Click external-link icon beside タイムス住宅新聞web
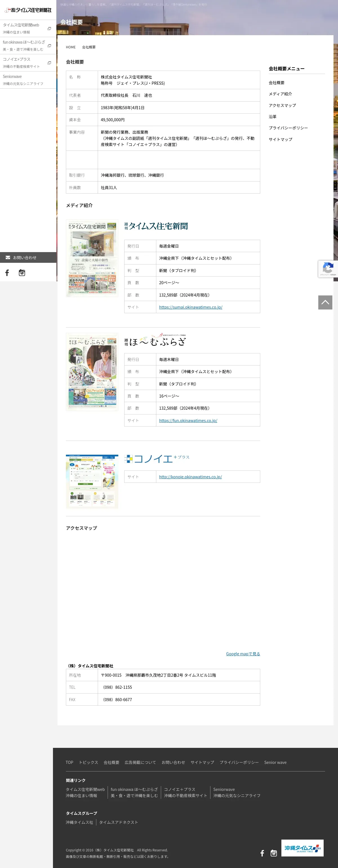Viewport: 338px width, 868px height. tap(49, 29)
